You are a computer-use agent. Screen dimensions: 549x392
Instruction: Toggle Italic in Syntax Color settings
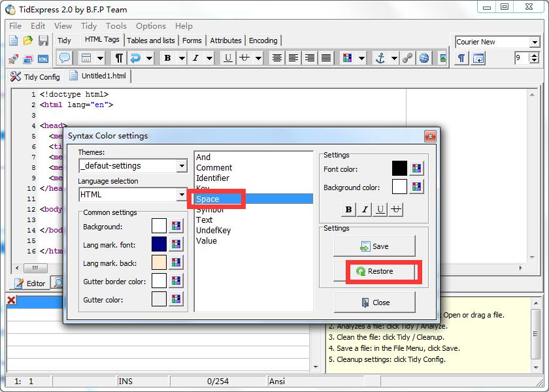(x=365, y=209)
